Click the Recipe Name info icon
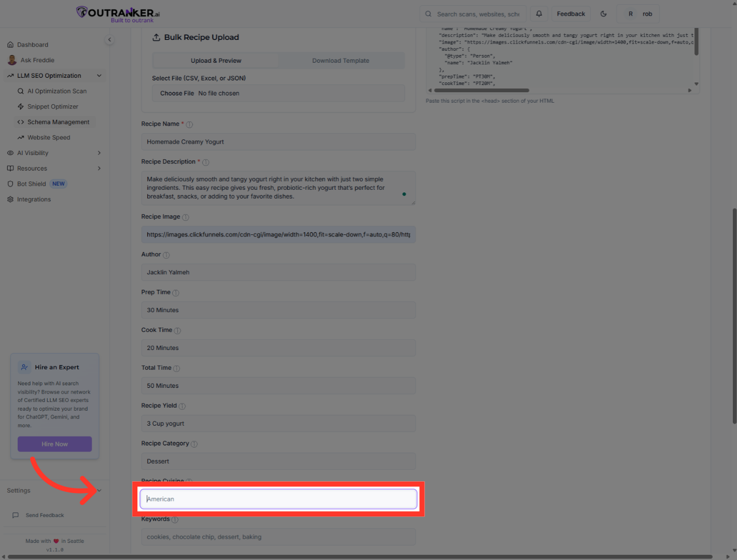Image resolution: width=737 pixels, height=560 pixels. coord(189,124)
